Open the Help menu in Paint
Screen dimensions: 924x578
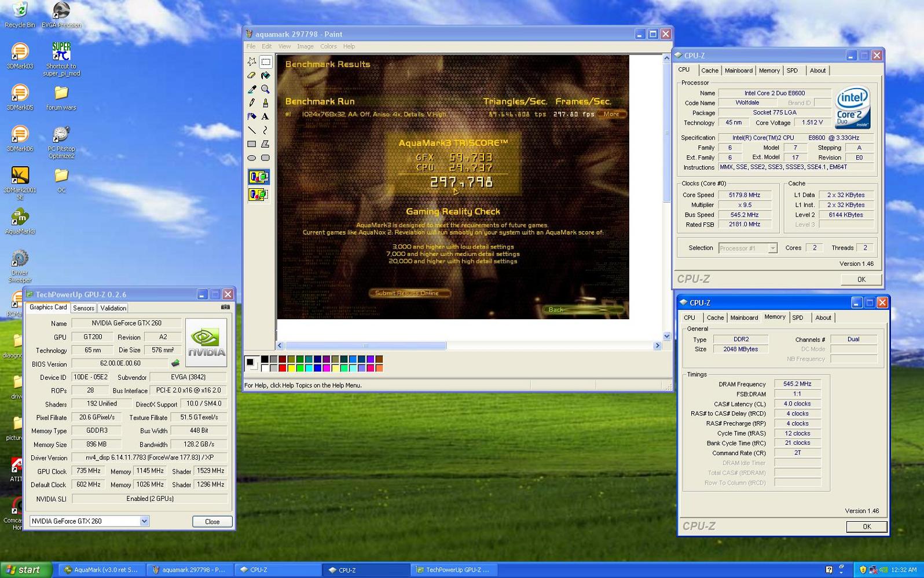(x=349, y=46)
